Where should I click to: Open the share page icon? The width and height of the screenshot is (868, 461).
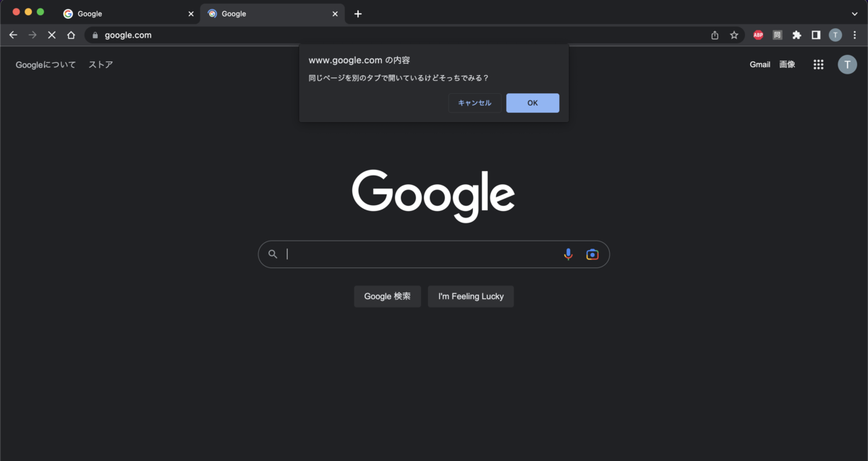click(715, 35)
